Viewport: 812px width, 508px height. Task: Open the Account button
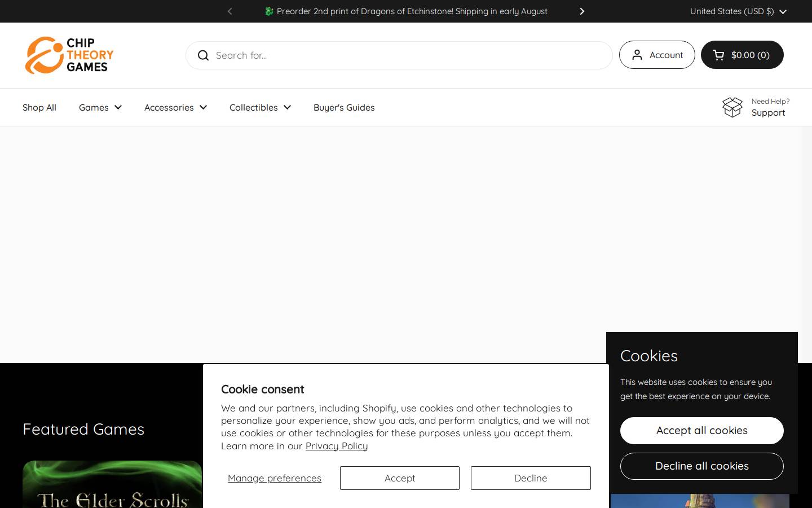point(657,55)
